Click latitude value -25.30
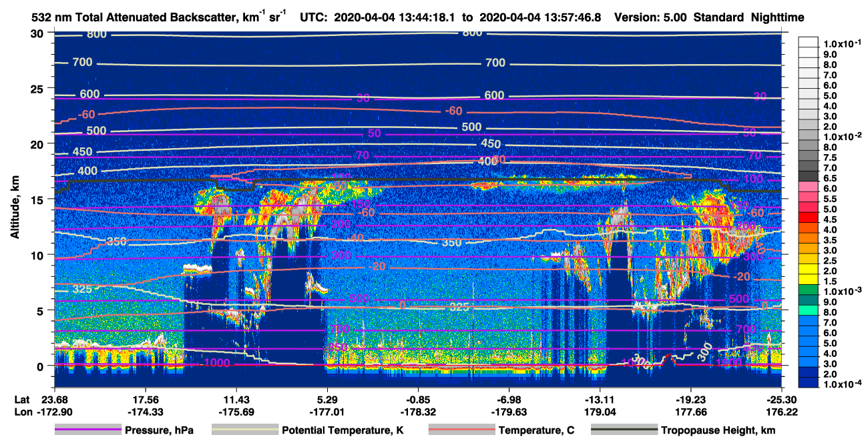Viewport: 868px width, 445px height. coord(781,400)
